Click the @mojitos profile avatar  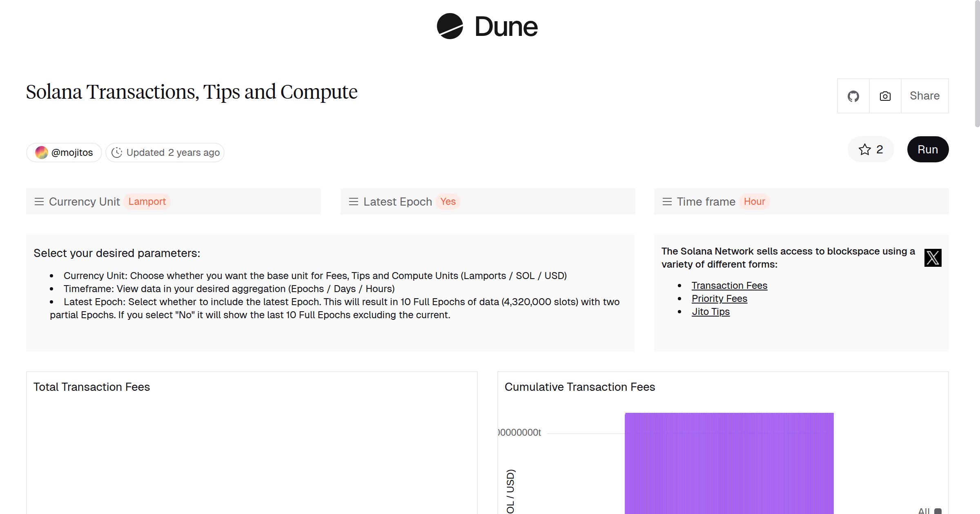[x=42, y=152]
